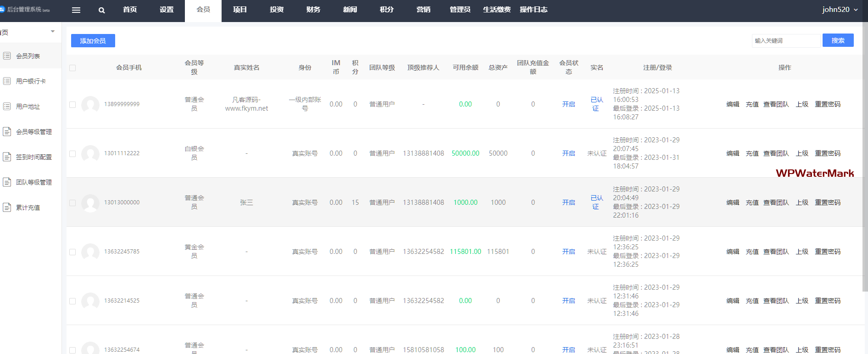868x354 pixels.
Task: Click the 团队等级管理 sidebar icon
Action: pyautogui.click(x=7, y=182)
